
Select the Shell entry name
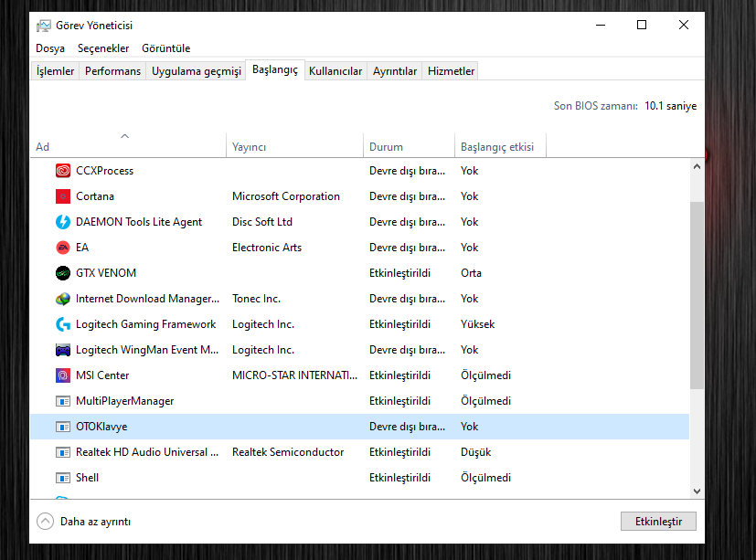(87, 478)
